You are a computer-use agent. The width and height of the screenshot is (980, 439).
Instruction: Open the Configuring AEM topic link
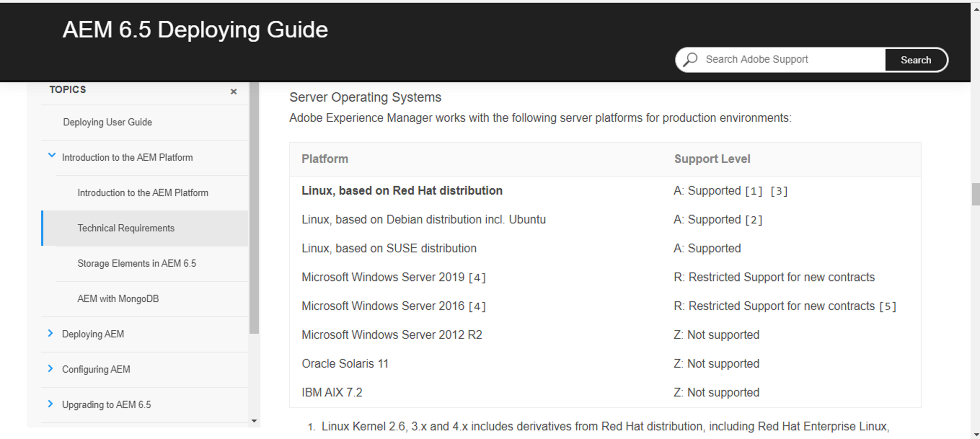96,369
